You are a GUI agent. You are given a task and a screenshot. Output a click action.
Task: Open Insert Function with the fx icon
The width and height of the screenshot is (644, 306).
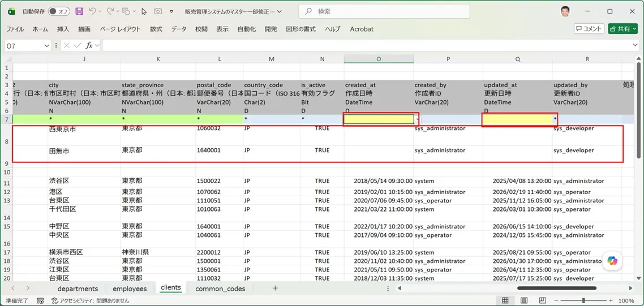[x=89, y=46]
